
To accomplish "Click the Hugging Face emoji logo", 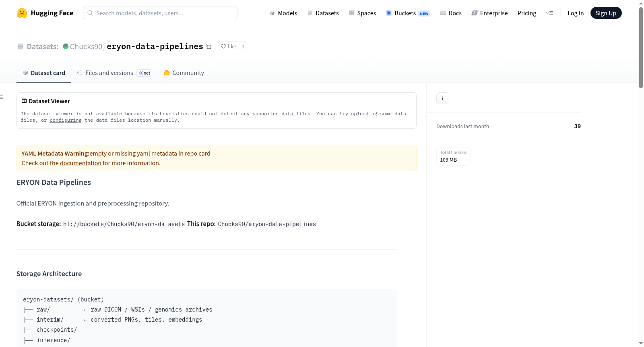I will (x=22, y=13).
